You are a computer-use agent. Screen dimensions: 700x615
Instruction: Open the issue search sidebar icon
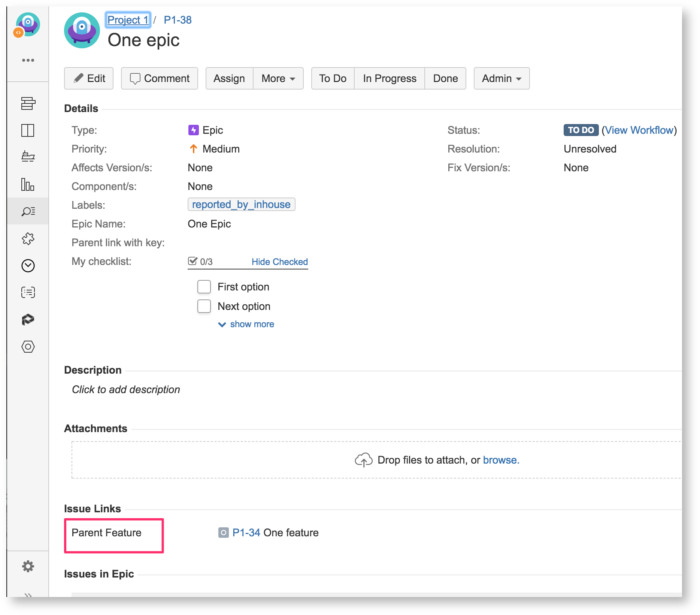tap(28, 211)
